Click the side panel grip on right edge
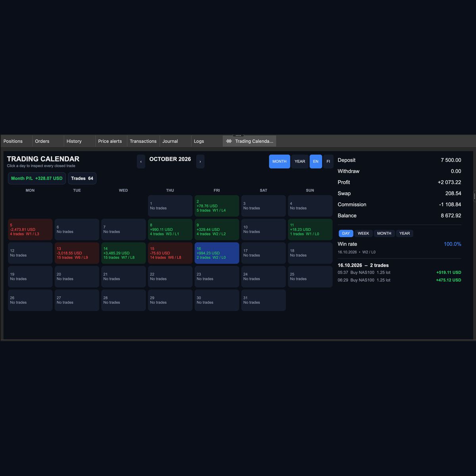This screenshot has width=476, height=476. (x=474, y=196)
